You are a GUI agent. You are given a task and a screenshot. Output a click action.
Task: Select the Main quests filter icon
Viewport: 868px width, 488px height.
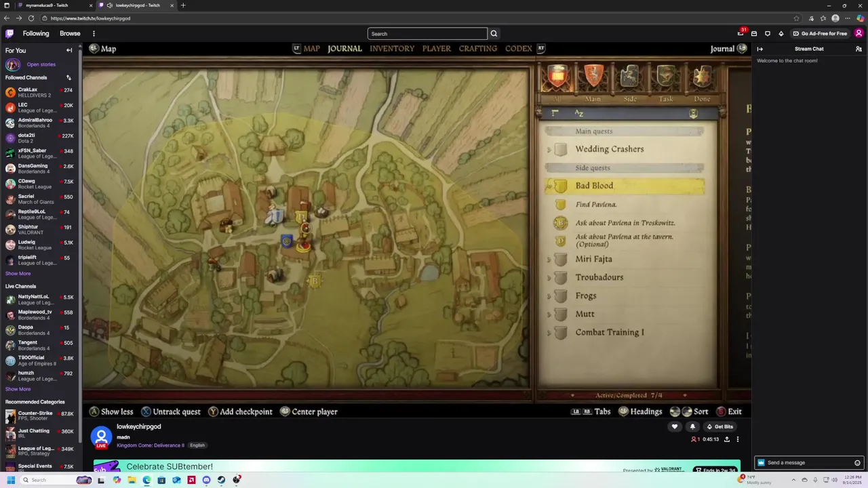pos(593,77)
